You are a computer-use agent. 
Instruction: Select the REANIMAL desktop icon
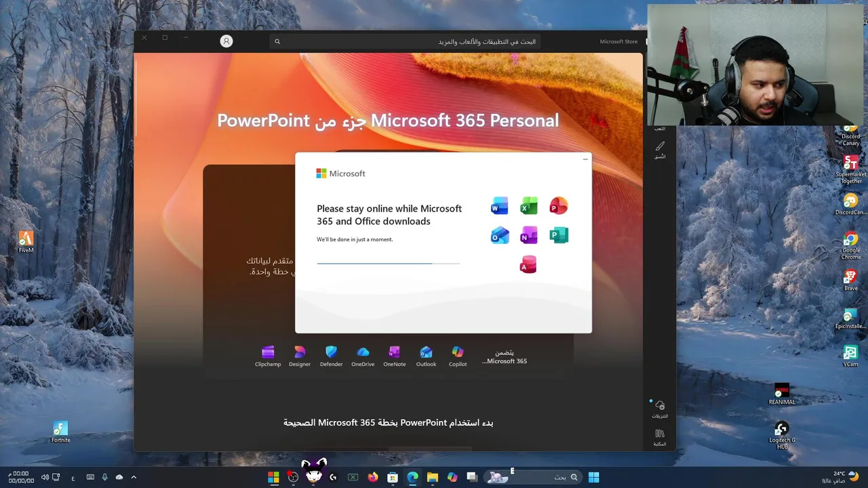click(x=782, y=394)
